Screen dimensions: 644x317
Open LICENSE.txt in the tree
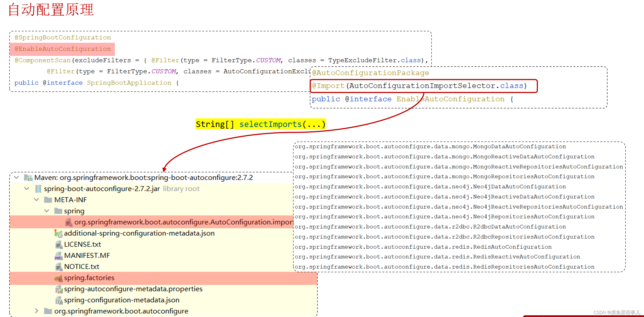point(83,244)
